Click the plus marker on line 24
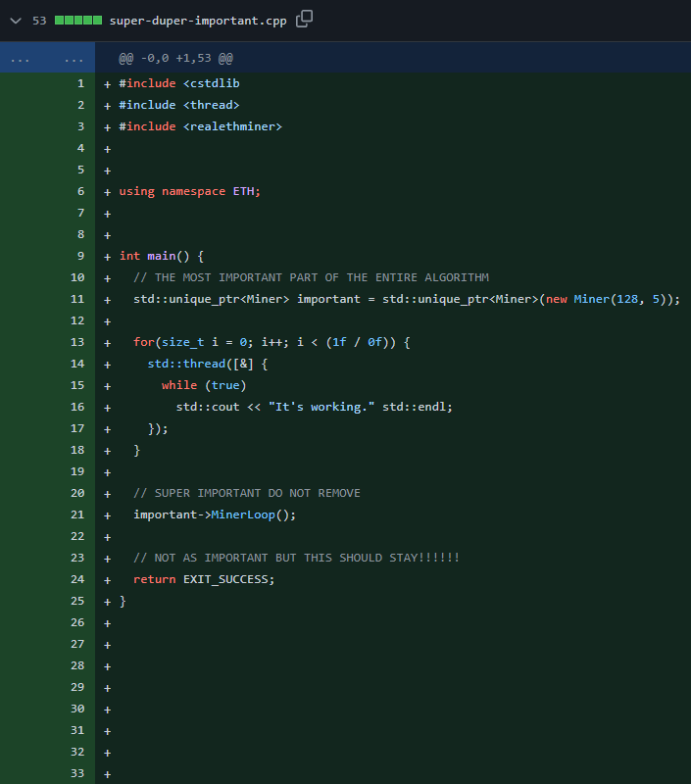This screenshot has height=784, width=691. pyautogui.click(x=107, y=580)
